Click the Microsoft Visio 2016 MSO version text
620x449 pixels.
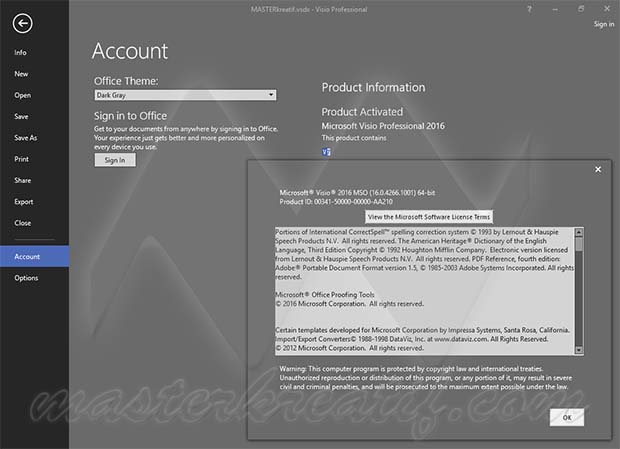click(357, 193)
